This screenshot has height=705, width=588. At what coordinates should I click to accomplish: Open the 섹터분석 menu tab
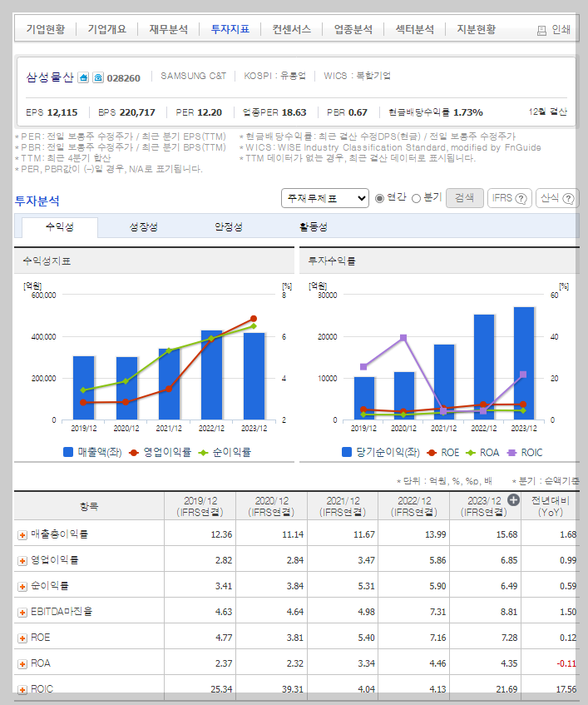click(x=415, y=30)
